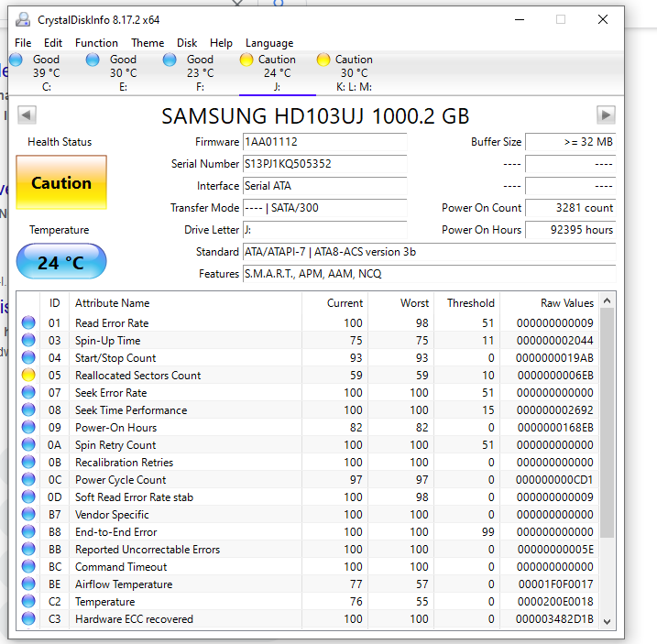The width and height of the screenshot is (657, 644).
Task: Click the Power On Count field 3281 count
Action: click(x=571, y=208)
